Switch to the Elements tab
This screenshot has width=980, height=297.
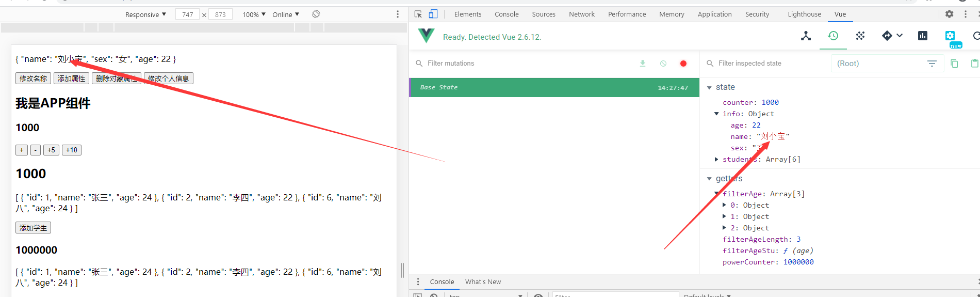(468, 14)
